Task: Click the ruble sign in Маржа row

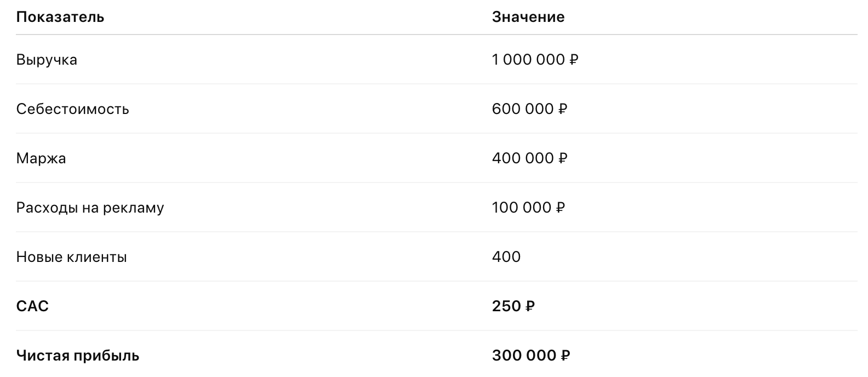Action: (x=563, y=158)
